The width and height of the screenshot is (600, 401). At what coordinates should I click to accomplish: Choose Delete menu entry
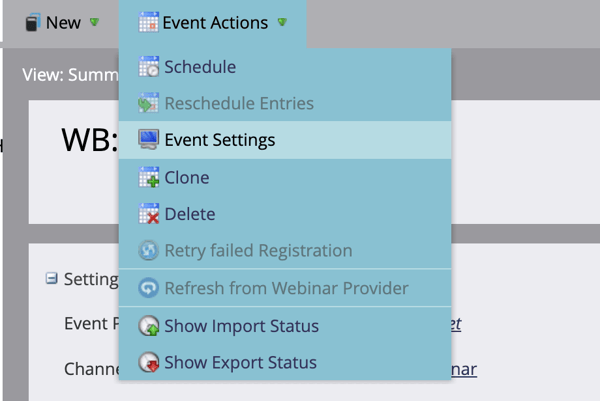pyautogui.click(x=285, y=214)
